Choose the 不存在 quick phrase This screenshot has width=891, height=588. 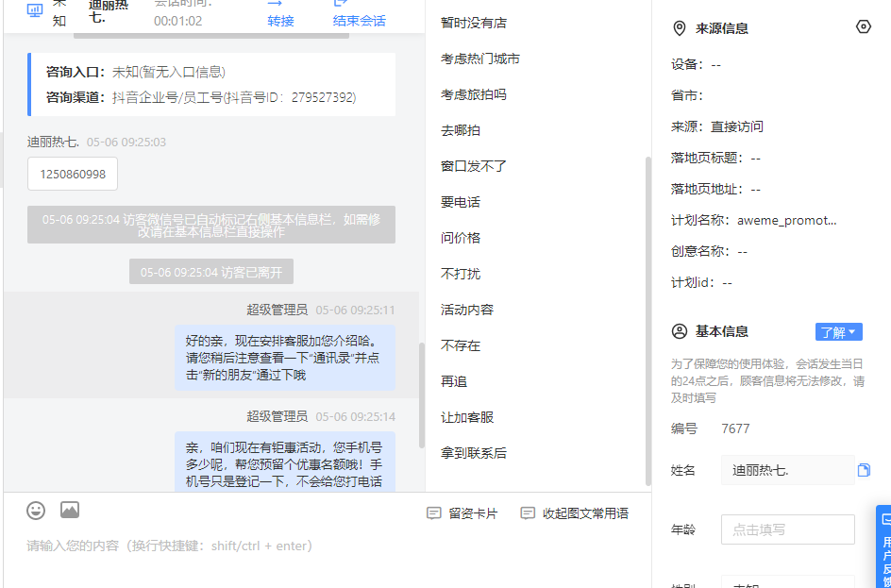coord(461,344)
